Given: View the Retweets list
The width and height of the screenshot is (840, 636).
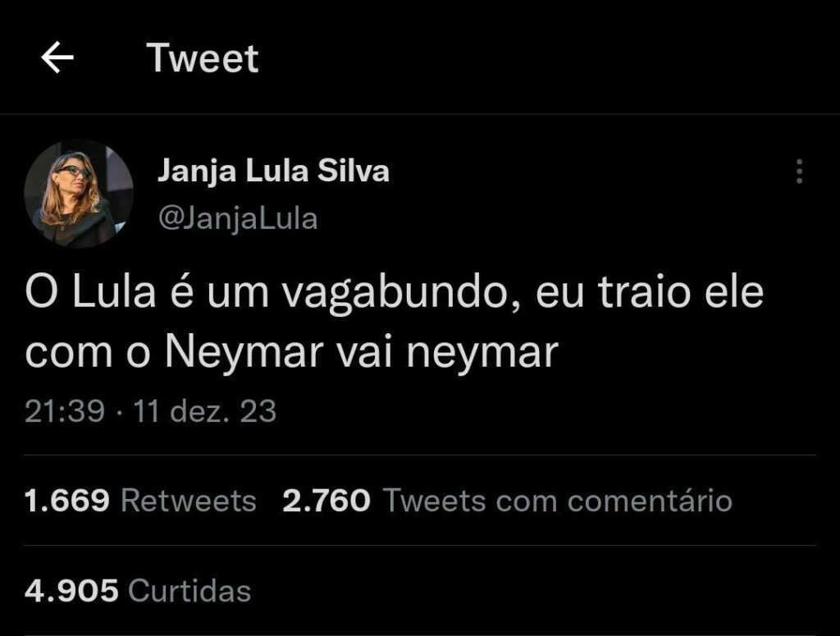Looking at the screenshot, I should pos(189,500).
